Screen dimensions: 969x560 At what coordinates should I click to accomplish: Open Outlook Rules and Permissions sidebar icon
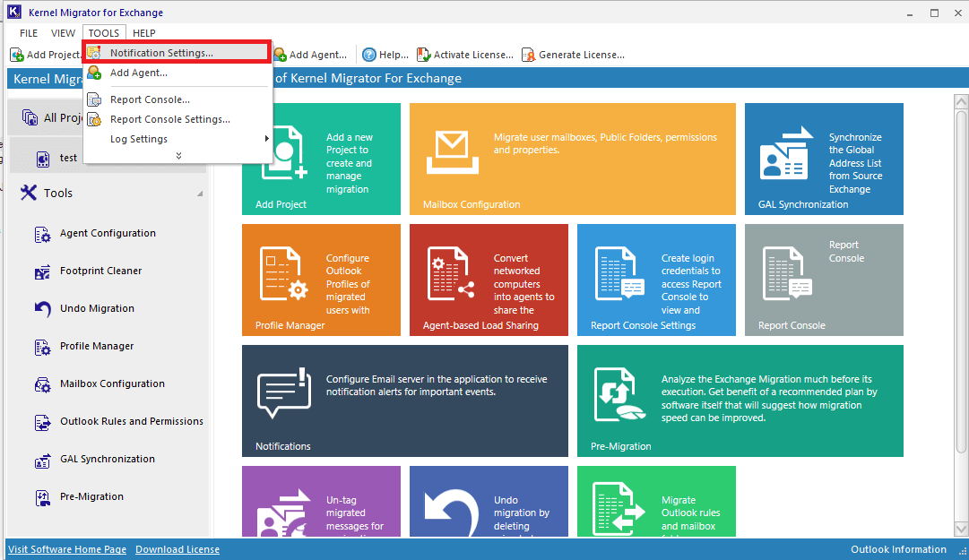43,423
